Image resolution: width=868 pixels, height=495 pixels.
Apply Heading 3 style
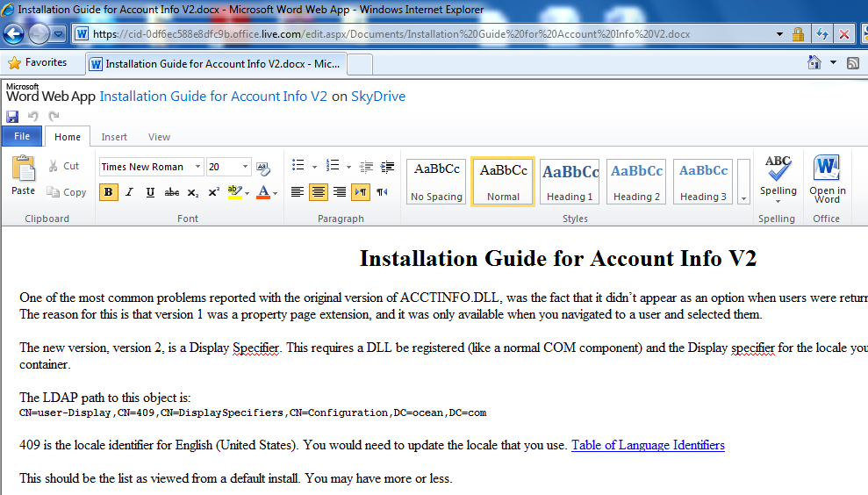coord(703,182)
